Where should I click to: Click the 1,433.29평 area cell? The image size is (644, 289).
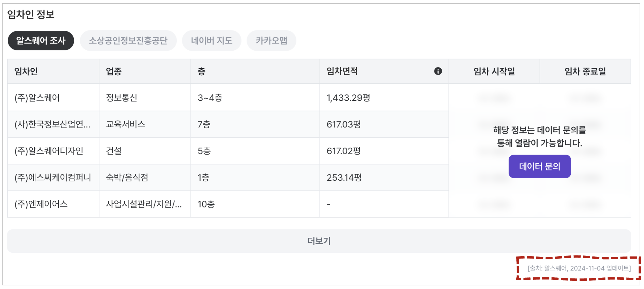click(348, 98)
